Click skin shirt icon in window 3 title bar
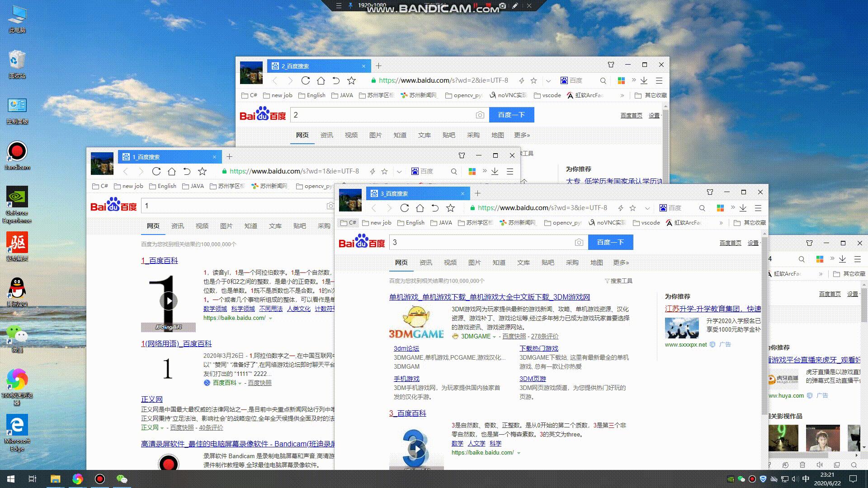This screenshot has height=488, width=868. pos(710,192)
